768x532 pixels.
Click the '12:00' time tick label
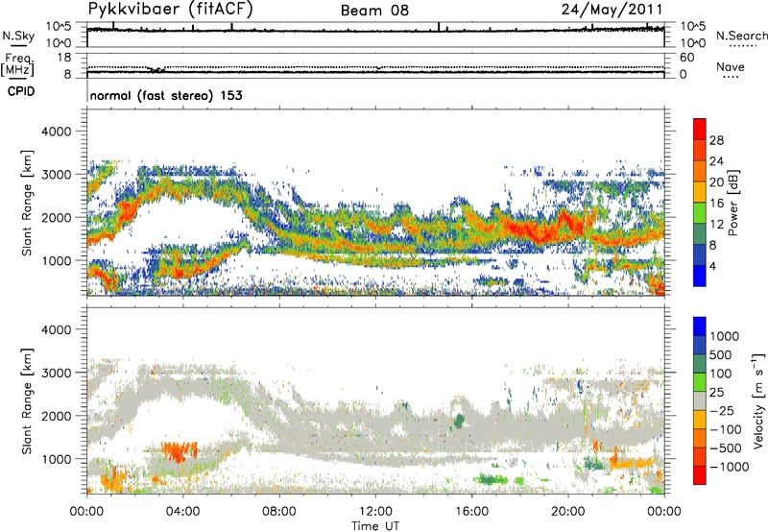coord(375,512)
